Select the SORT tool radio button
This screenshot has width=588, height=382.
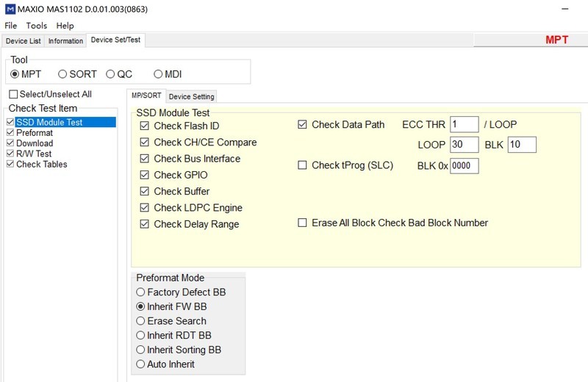pos(62,74)
